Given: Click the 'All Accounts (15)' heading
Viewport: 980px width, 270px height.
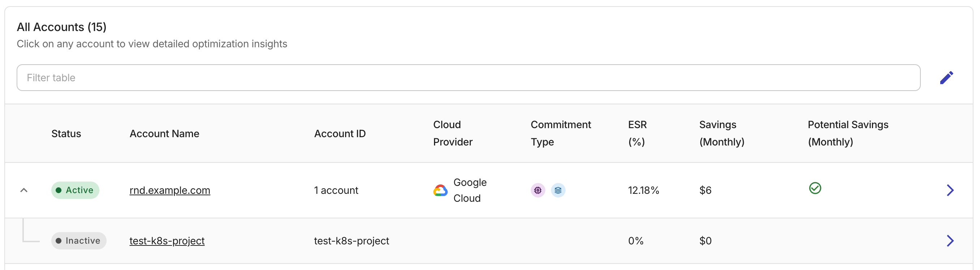Looking at the screenshot, I should [x=62, y=27].
